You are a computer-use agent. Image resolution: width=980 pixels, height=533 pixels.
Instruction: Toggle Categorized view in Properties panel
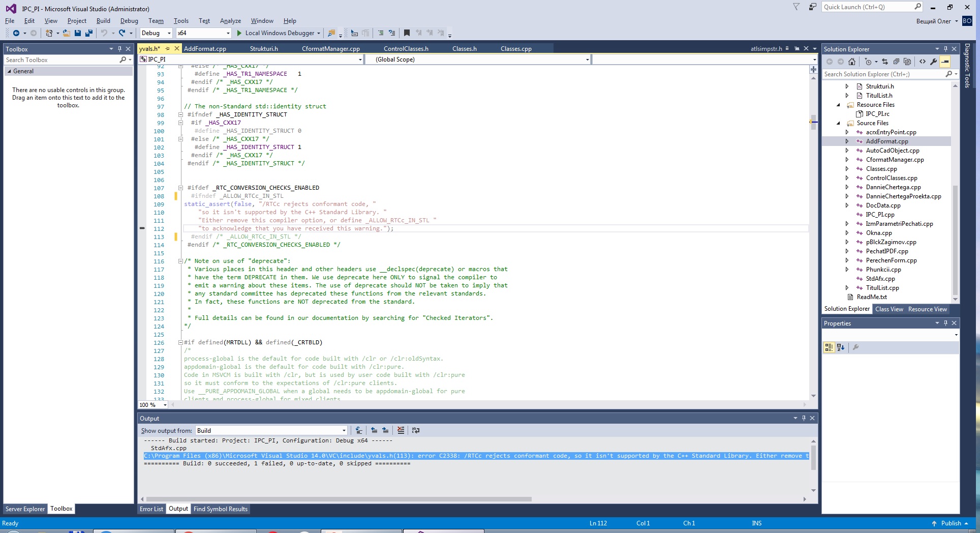click(829, 347)
